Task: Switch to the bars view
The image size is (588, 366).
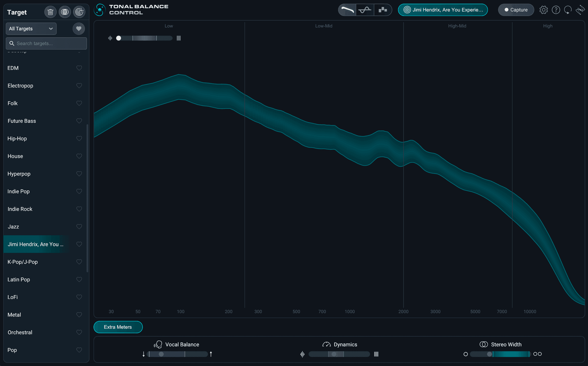Action: pyautogui.click(x=383, y=10)
